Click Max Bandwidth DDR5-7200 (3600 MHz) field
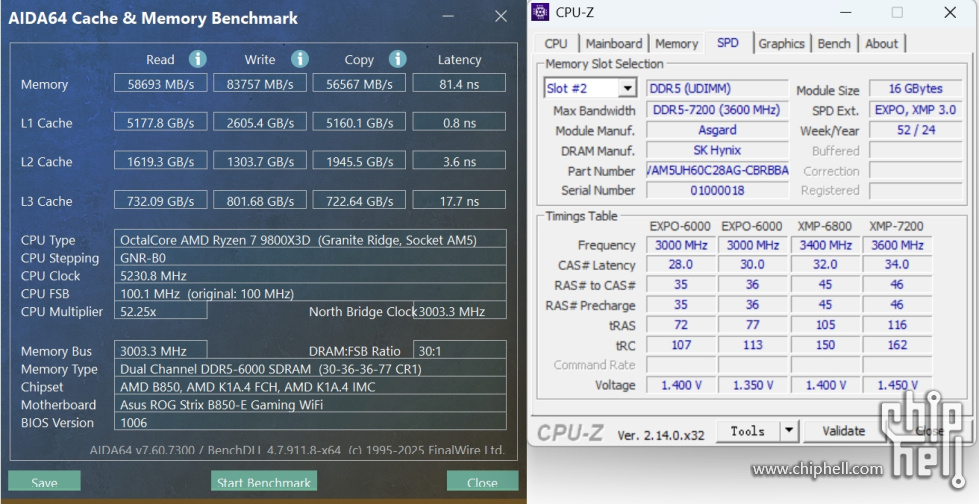The width and height of the screenshot is (979, 504). 717,110
